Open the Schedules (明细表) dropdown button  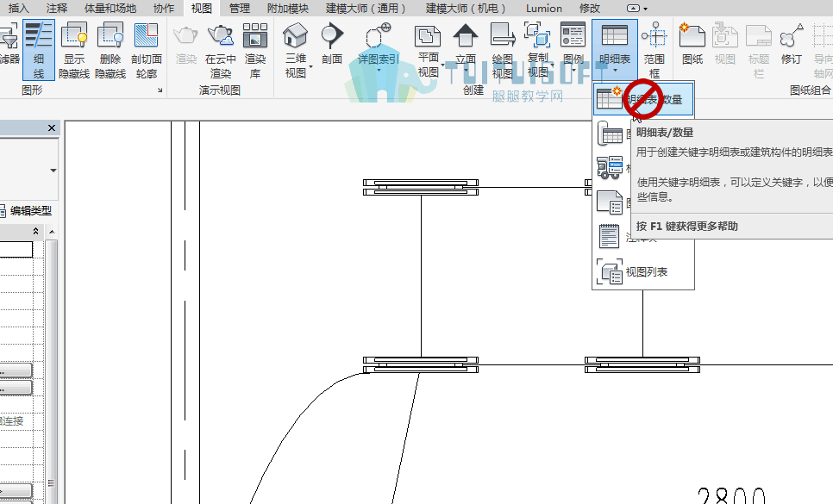[615, 48]
